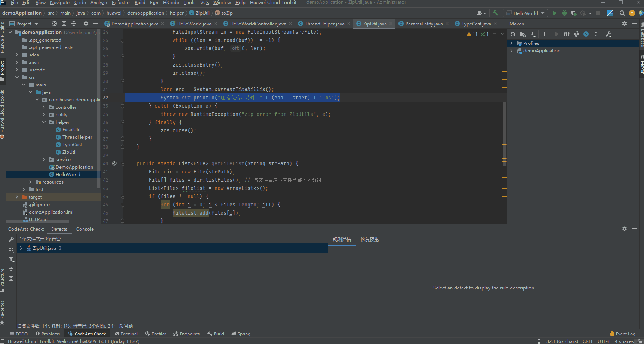Open Maven settings wrench icon
Viewport: 644px width, 344px height.
[x=608, y=34]
